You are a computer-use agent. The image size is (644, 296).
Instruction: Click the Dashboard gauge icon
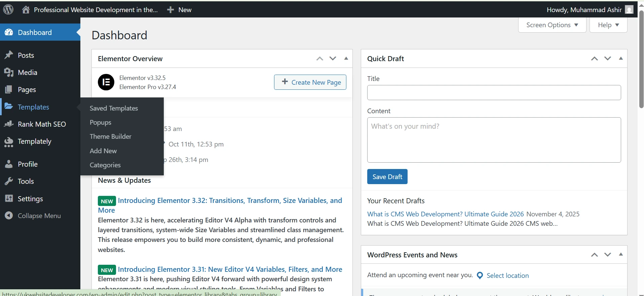tap(9, 32)
